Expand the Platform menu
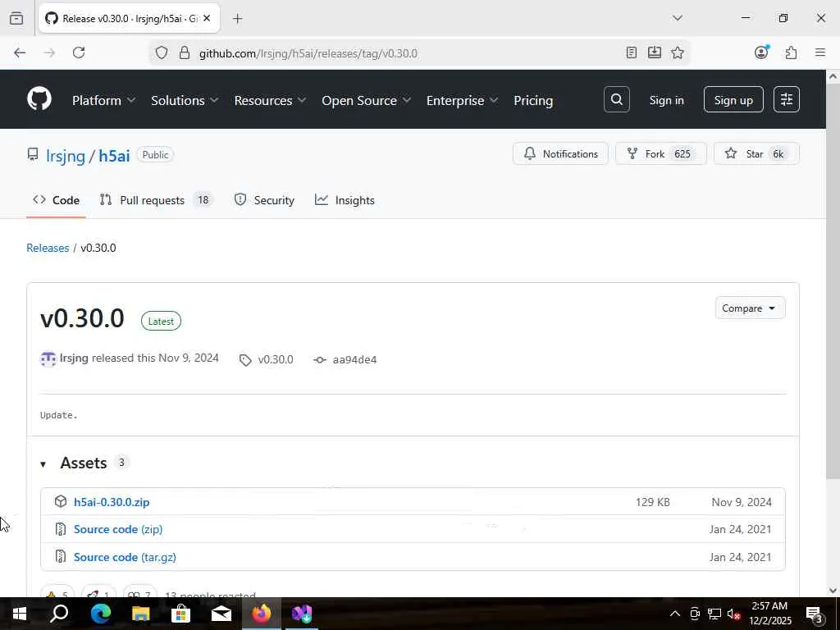Screen dimensions: 840x630 [x=104, y=100]
